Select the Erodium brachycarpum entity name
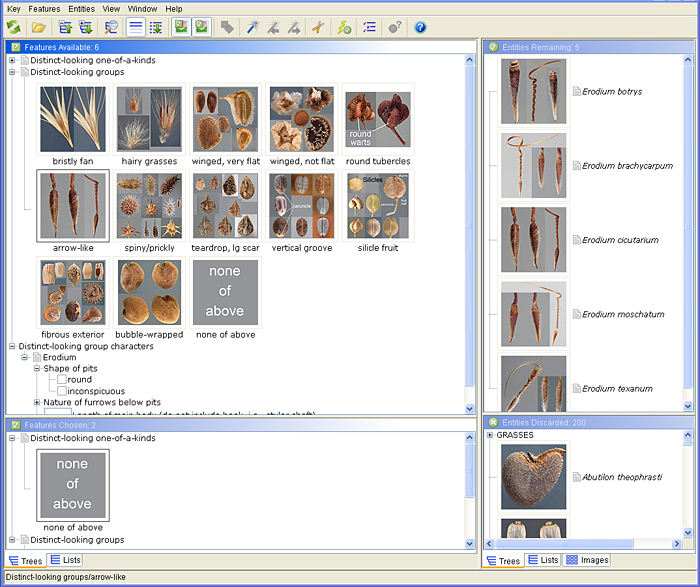Viewport: 700px width, 587px height. coord(627,166)
